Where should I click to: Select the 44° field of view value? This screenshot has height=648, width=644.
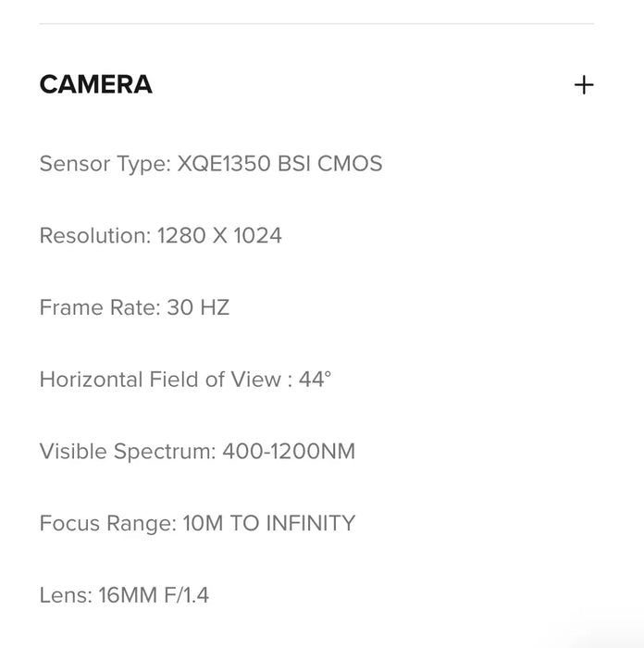tap(315, 380)
